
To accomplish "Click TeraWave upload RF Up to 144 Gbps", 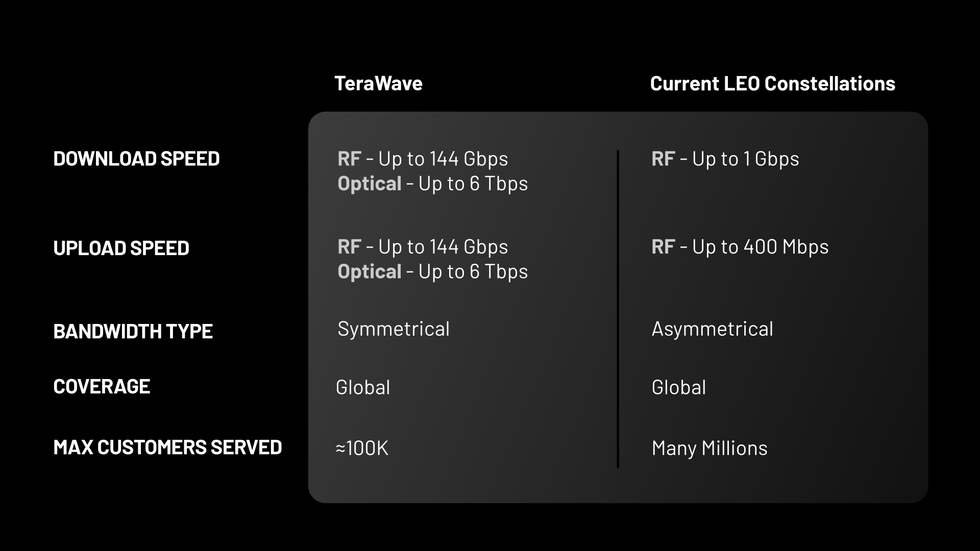I will [423, 247].
